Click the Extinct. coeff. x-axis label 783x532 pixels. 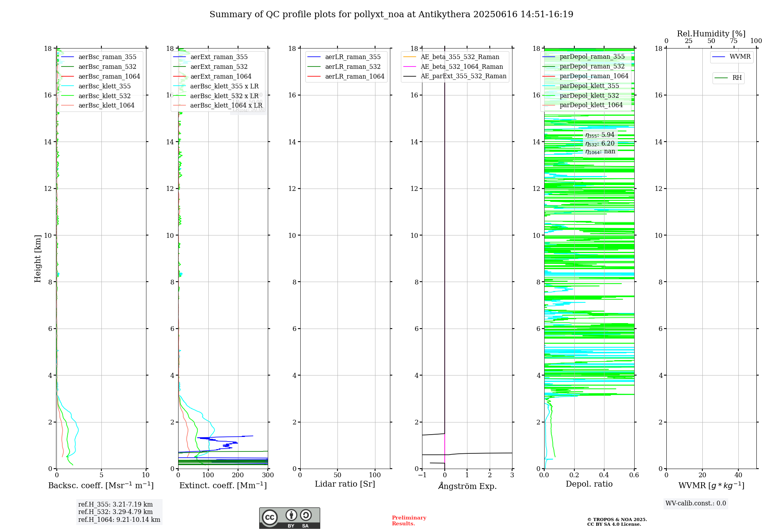(223, 485)
